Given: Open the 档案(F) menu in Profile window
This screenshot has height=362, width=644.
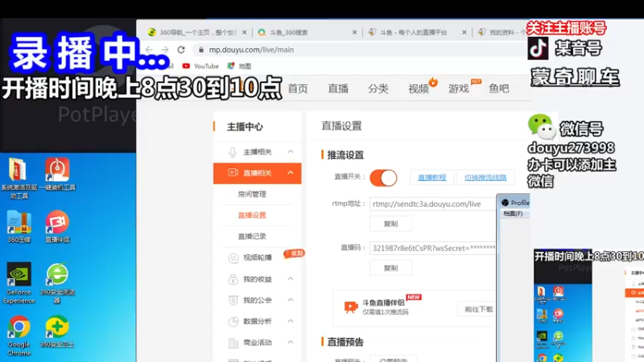Looking at the screenshot, I should click(x=513, y=214).
